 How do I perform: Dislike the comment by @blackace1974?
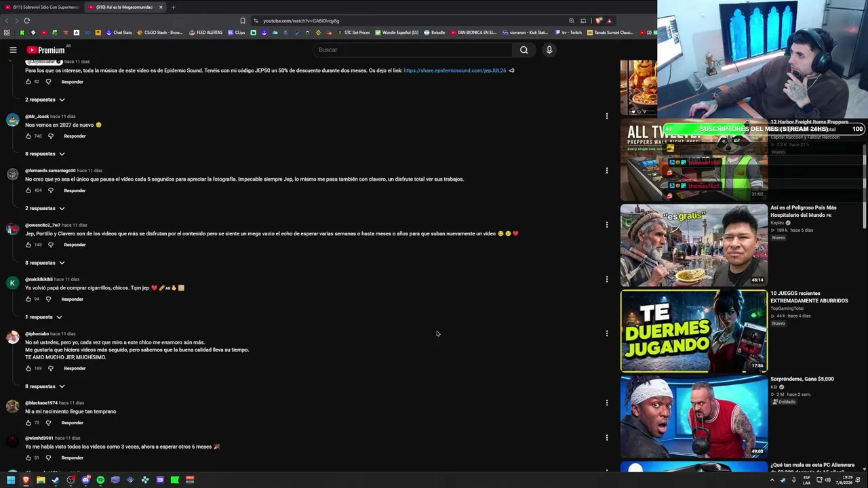(47, 423)
